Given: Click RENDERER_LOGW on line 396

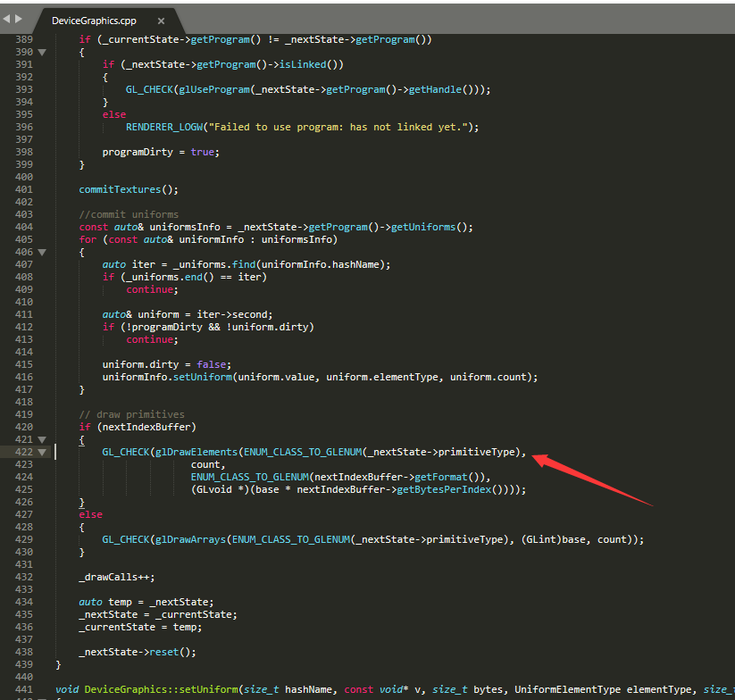Looking at the screenshot, I should (164, 127).
